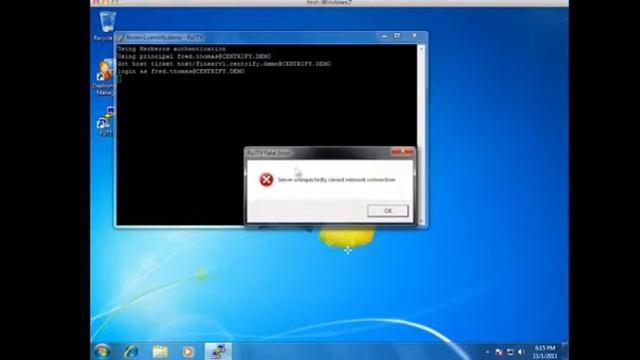640x360 pixels.
Task: Click the 'Got host ticket' terminal line
Action: pyautogui.click(x=224, y=64)
